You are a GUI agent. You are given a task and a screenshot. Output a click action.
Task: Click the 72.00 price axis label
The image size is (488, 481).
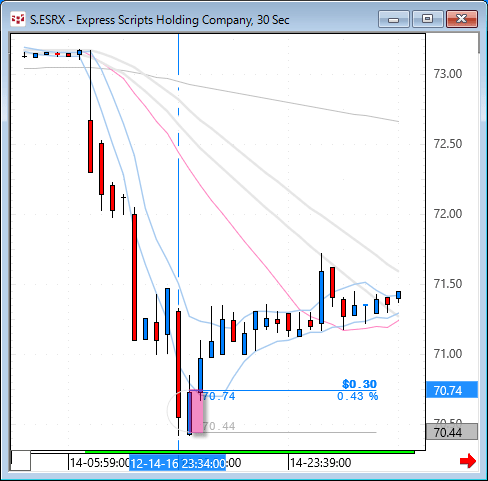click(448, 214)
